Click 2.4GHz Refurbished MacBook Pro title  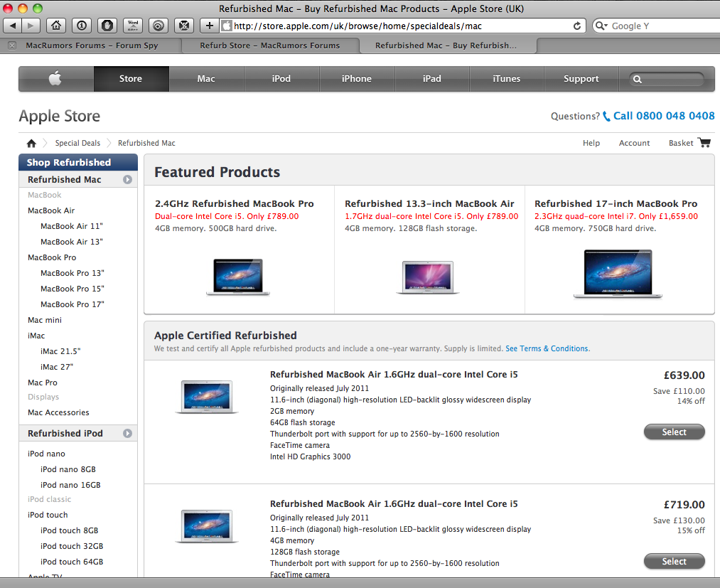(x=235, y=203)
